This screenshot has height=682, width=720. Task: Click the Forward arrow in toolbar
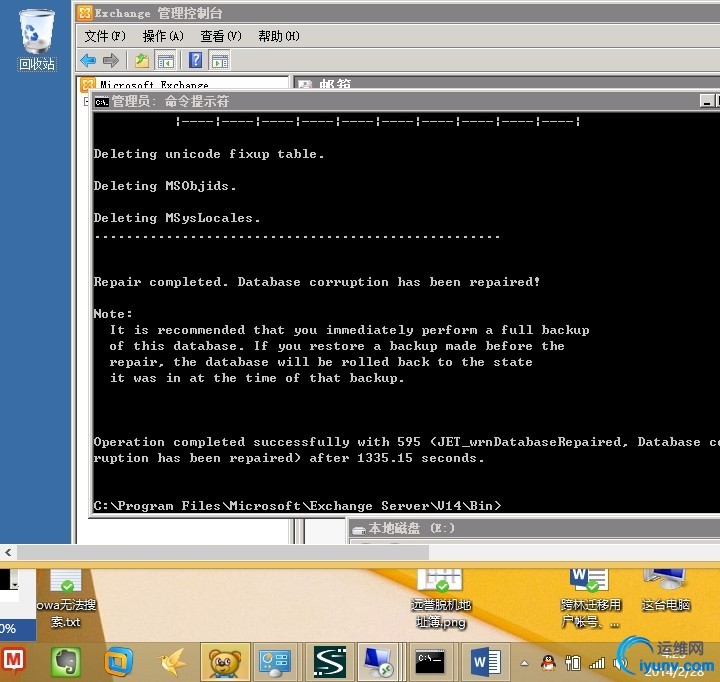pos(111,61)
